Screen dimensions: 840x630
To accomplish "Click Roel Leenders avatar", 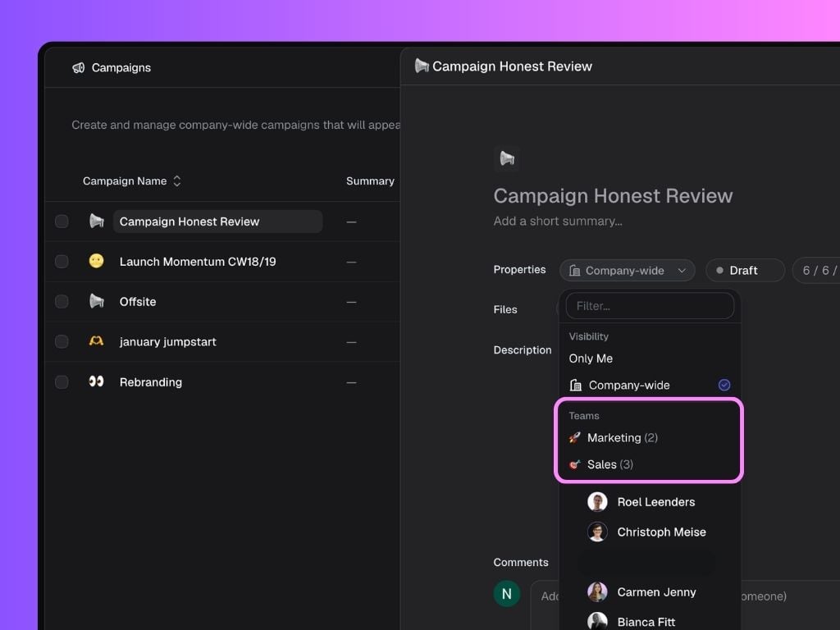I will [x=597, y=502].
